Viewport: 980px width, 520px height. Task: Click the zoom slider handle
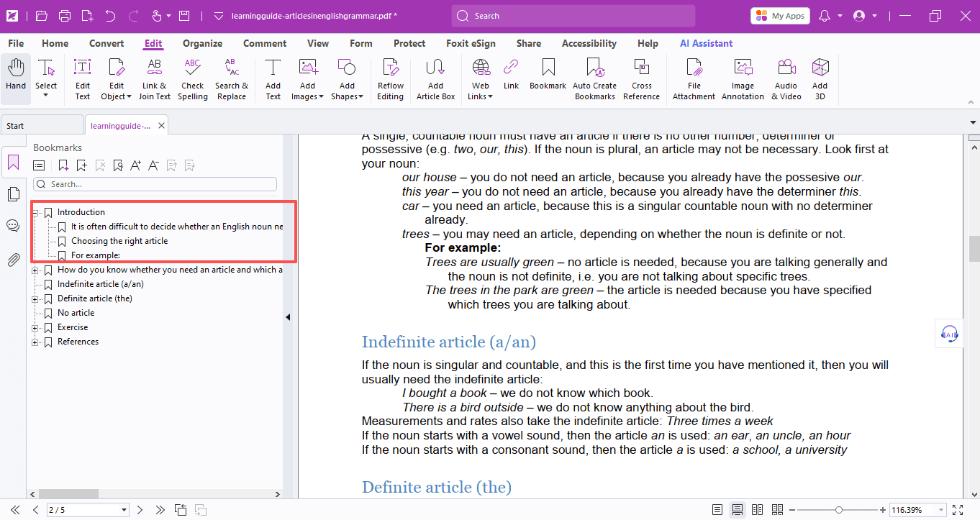coord(838,510)
